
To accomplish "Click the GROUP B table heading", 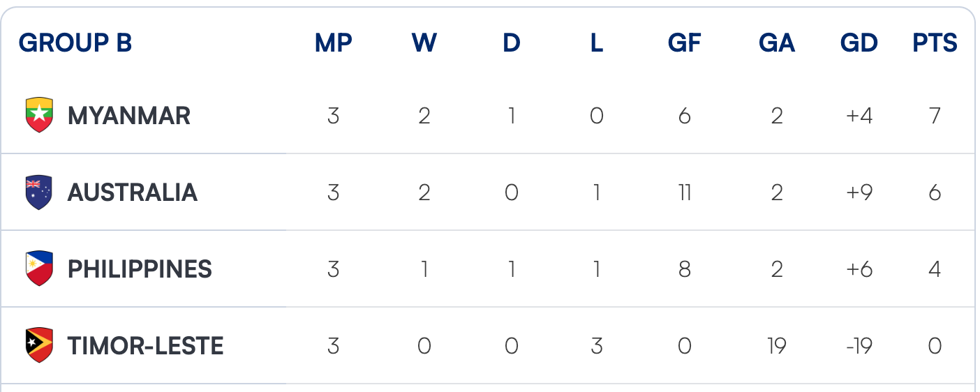I will pos(75,43).
